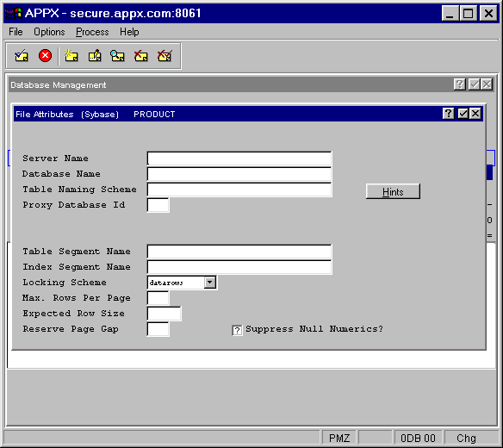Click the inquire magnifier toolbar icon
The height and width of the screenshot is (448, 503).
pos(117,56)
